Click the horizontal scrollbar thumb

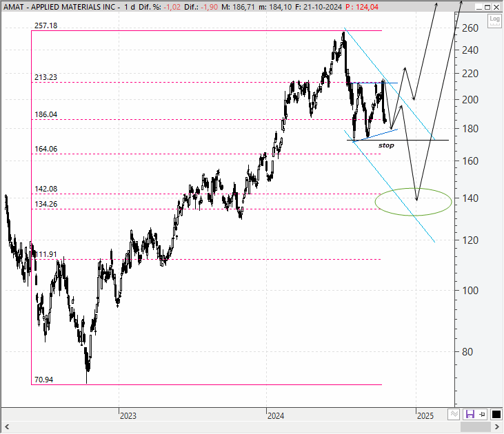(x=476, y=427)
